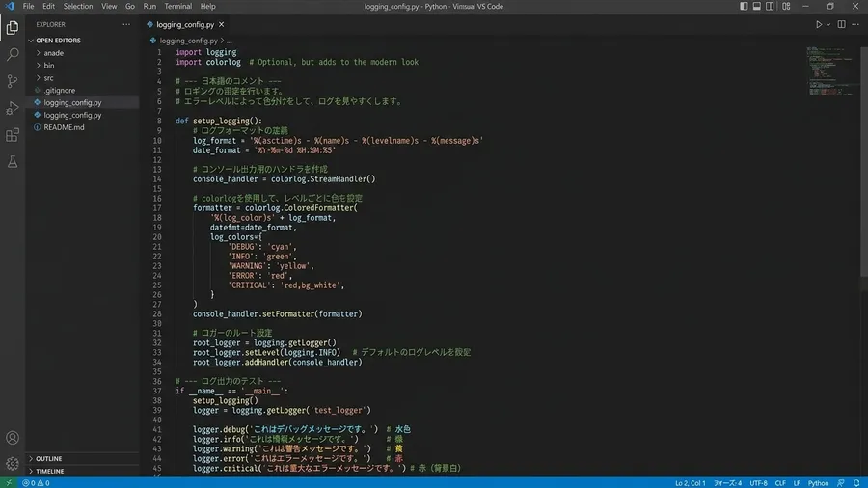Open the View menu
Screen dimensions: 868x488
(109, 6)
